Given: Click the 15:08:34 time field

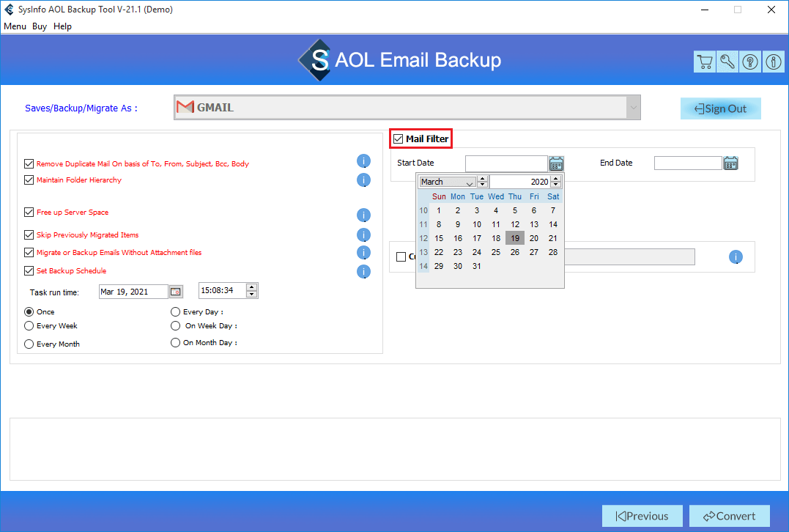Looking at the screenshot, I should [223, 290].
